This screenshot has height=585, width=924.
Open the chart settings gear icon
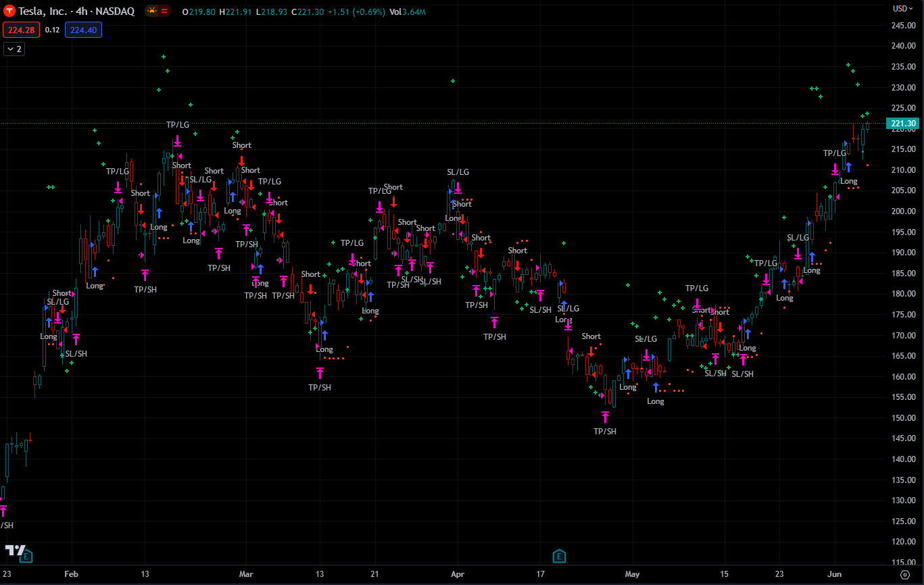pos(905,574)
